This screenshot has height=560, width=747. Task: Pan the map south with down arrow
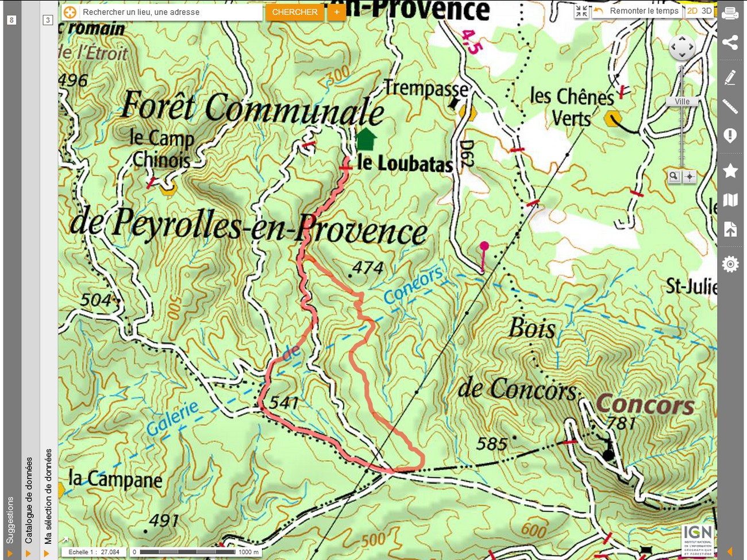coord(682,55)
